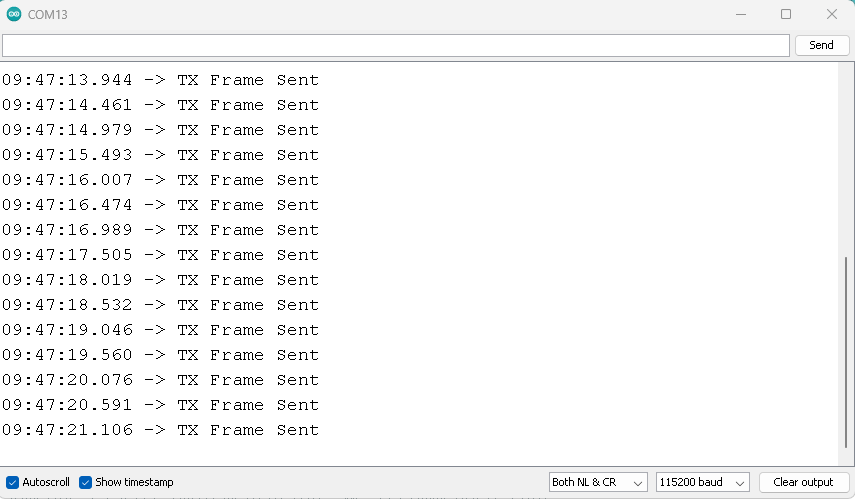Disable the Autoscroll checkbox
This screenshot has height=499, width=855.
click(x=13, y=482)
